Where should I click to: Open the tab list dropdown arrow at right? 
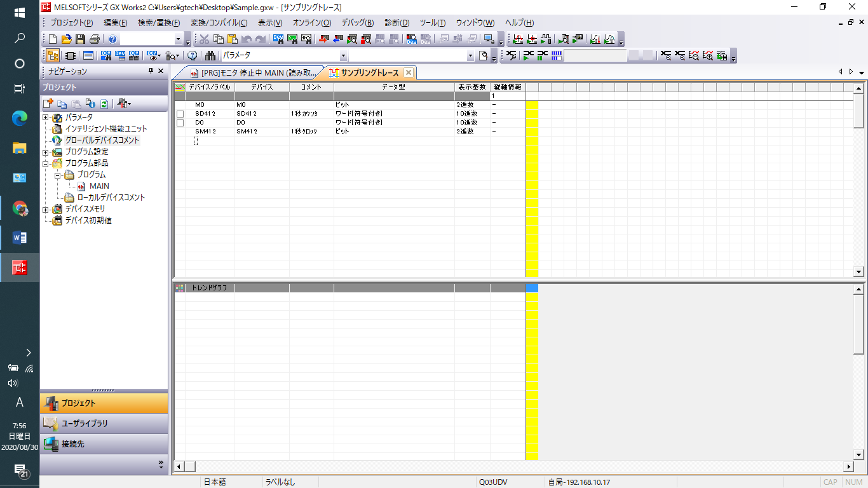coord(861,72)
